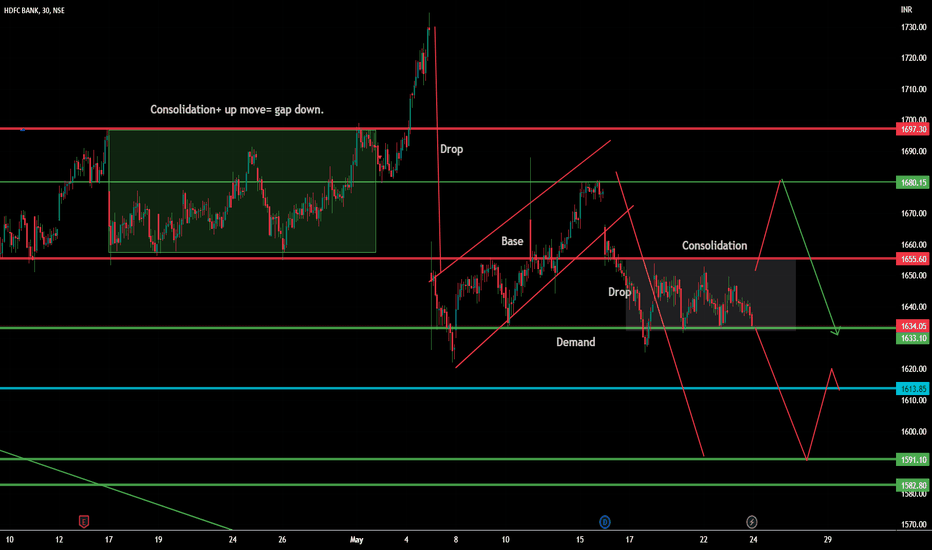Select the 1591.10 green price label
The image size is (932, 550).
912,460
